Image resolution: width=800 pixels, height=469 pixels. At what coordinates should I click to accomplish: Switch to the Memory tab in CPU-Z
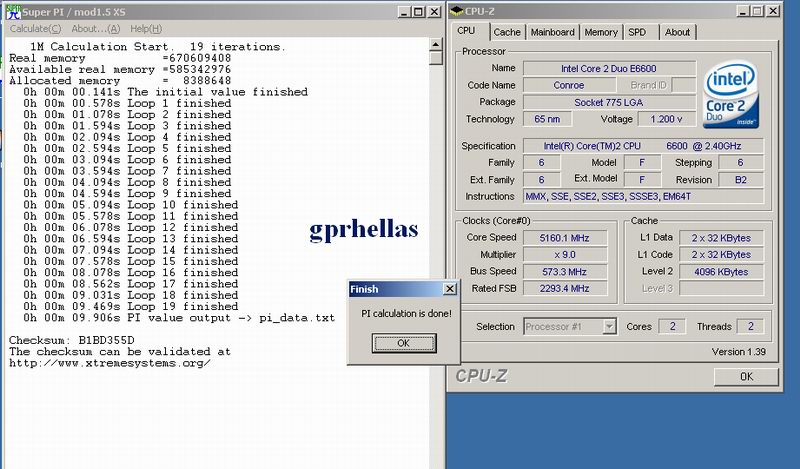point(601,32)
